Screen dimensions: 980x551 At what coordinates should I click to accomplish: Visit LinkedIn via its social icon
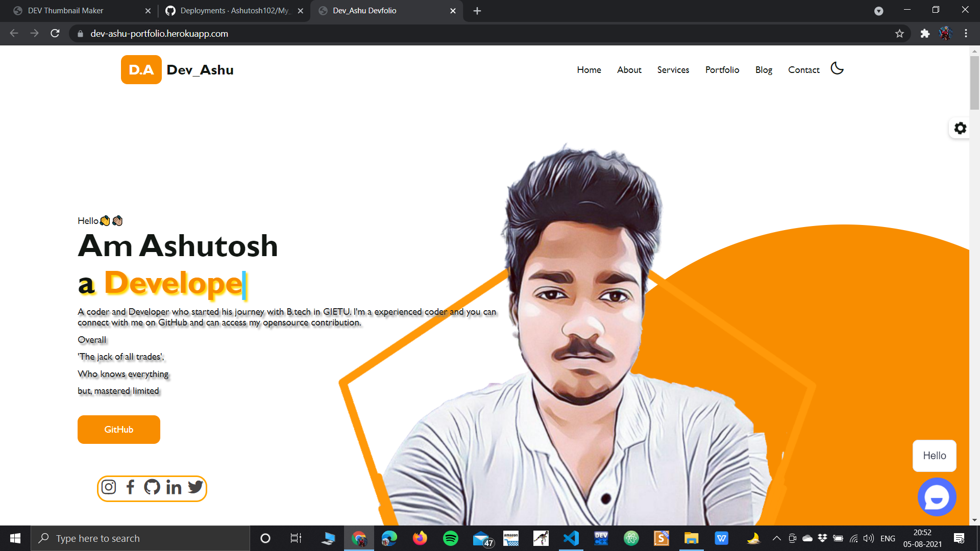click(x=173, y=487)
